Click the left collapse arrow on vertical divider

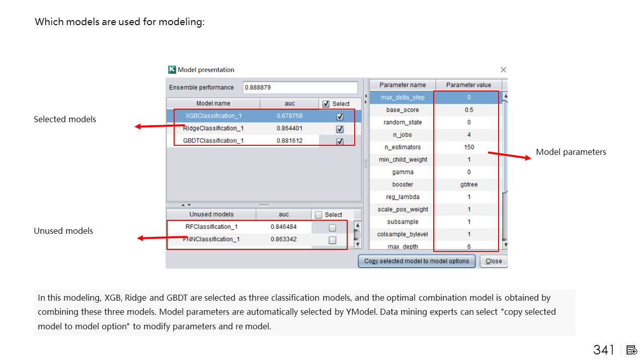366,95
